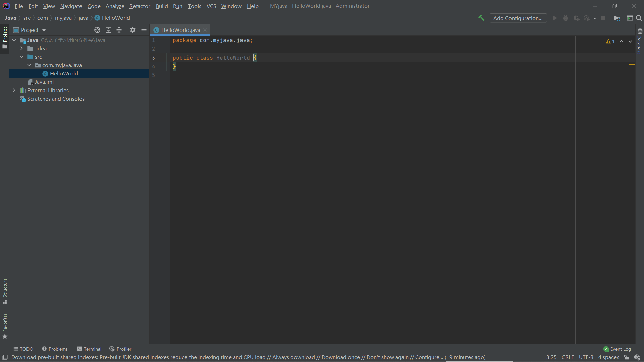
Task: Click Expand All icon in Project panel
Action: [108, 30]
